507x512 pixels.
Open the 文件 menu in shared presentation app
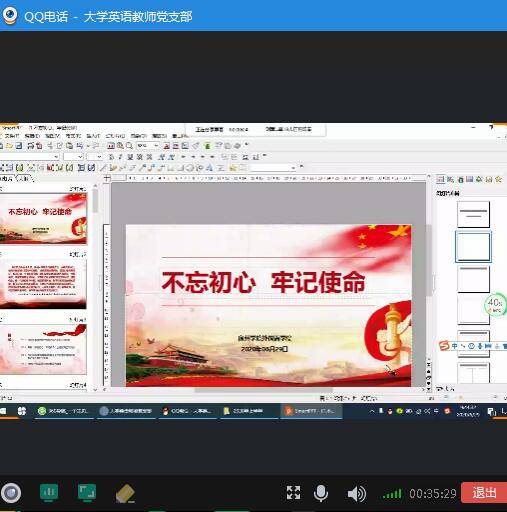click(11, 136)
